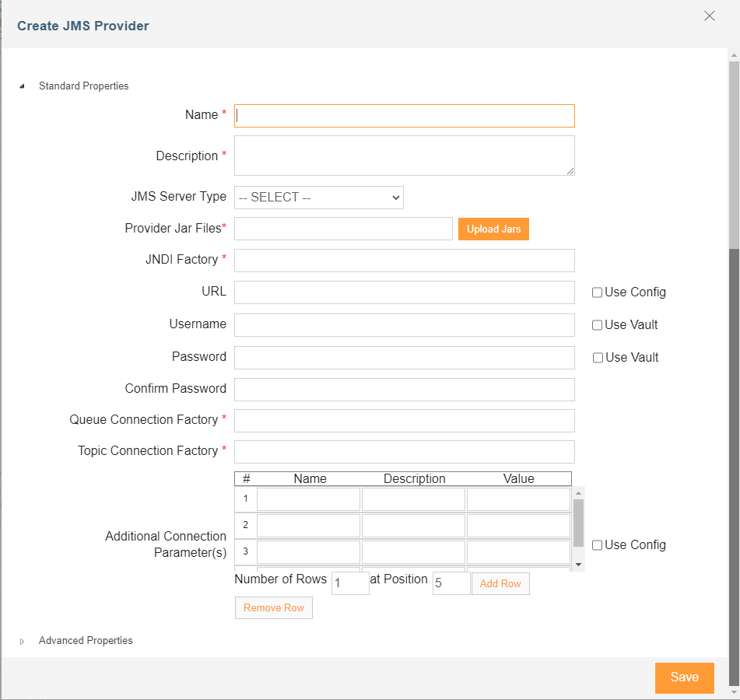Check Use Vault for Password

pos(598,358)
